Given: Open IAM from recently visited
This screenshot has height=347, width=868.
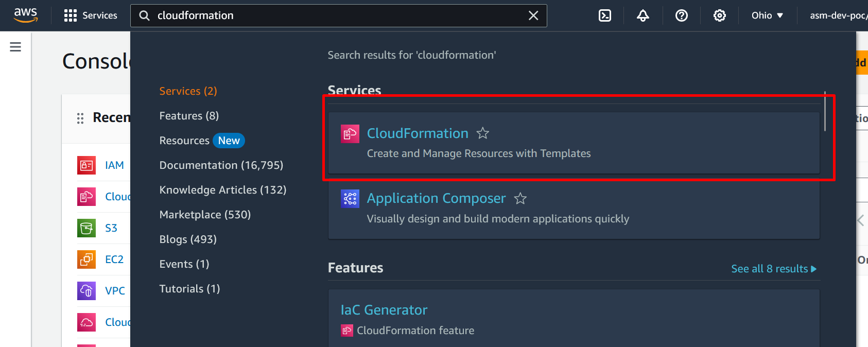Looking at the screenshot, I should click(114, 165).
